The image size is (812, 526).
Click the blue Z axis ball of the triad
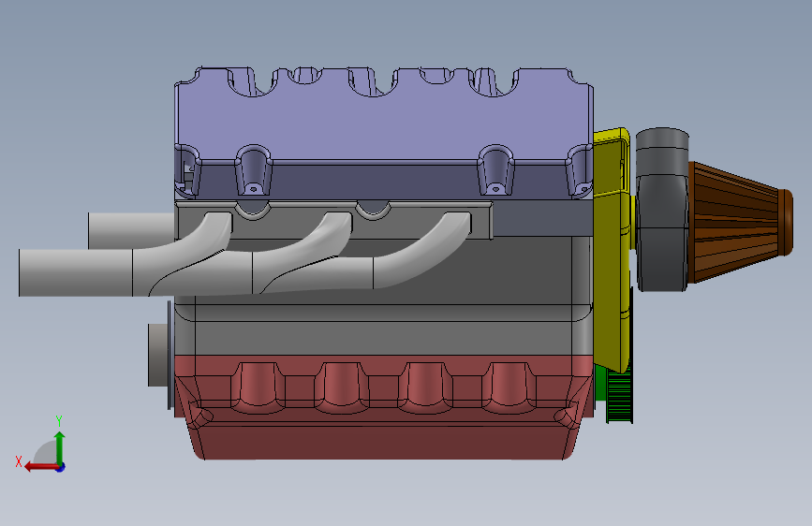coord(61,467)
